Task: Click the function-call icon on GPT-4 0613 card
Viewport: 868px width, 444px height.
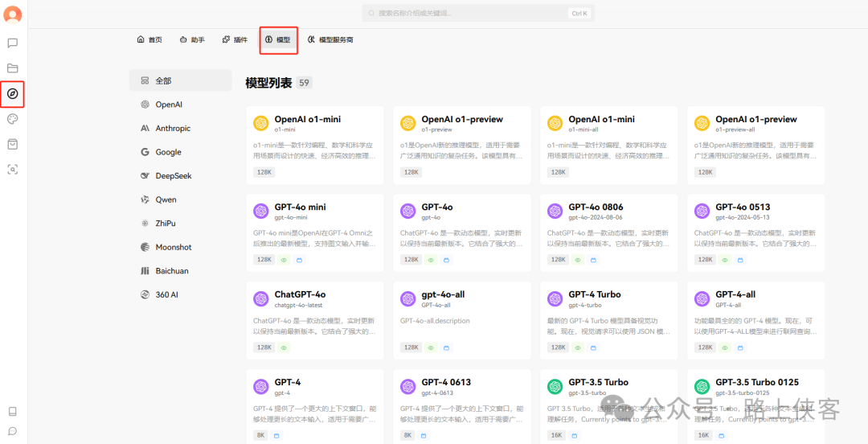Action: pyautogui.click(x=424, y=435)
